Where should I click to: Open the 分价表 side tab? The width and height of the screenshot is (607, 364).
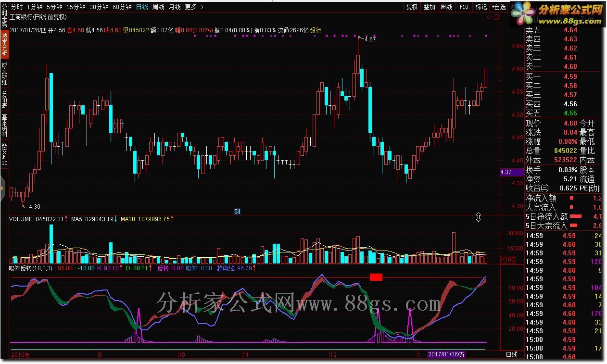pyautogui.click(x=4, y=100)
